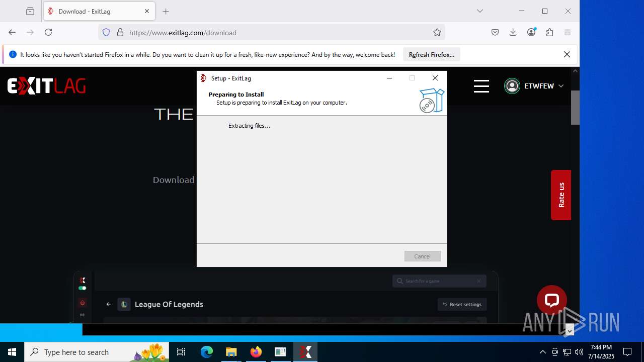
Task: Minimize the ExitLag Setup window
Action: point(389,78)
